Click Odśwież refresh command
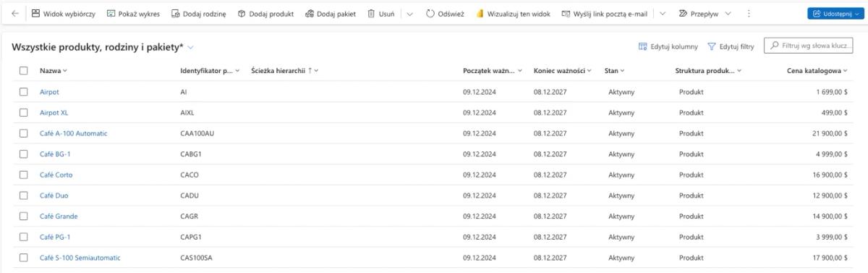 446,14
